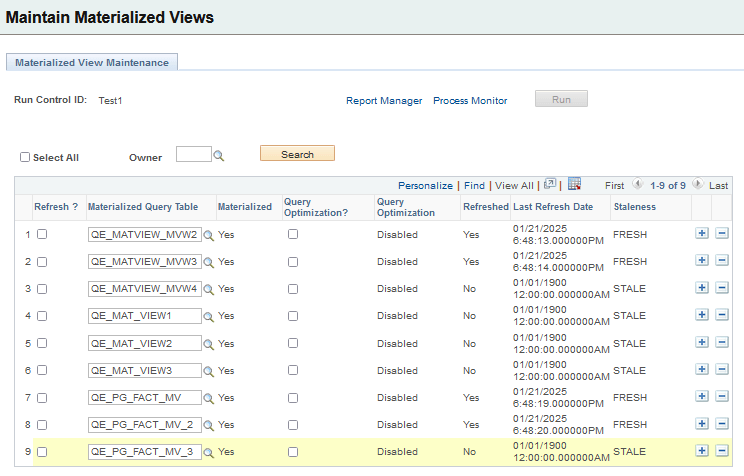This screenshot has width=744, height=476.
Task: Delete the QE_MAT_VIEW2 row
Action: (x=722, y=342)
